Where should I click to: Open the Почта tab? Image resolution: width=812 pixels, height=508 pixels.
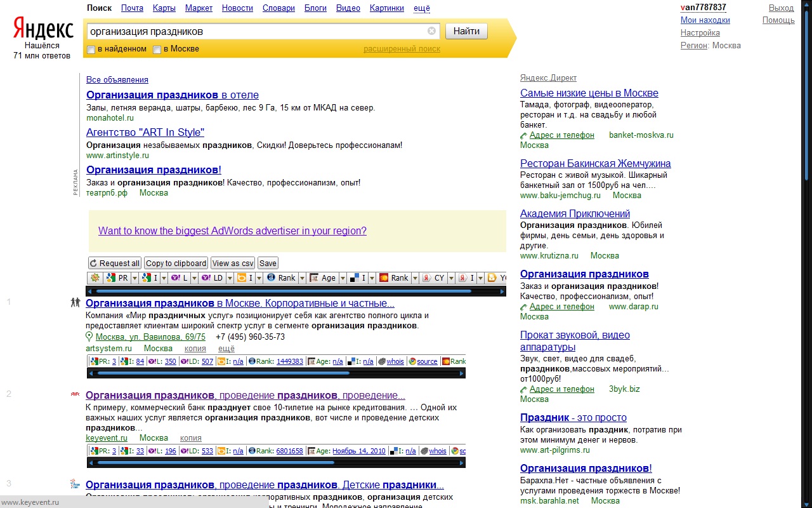click(132, 8)
